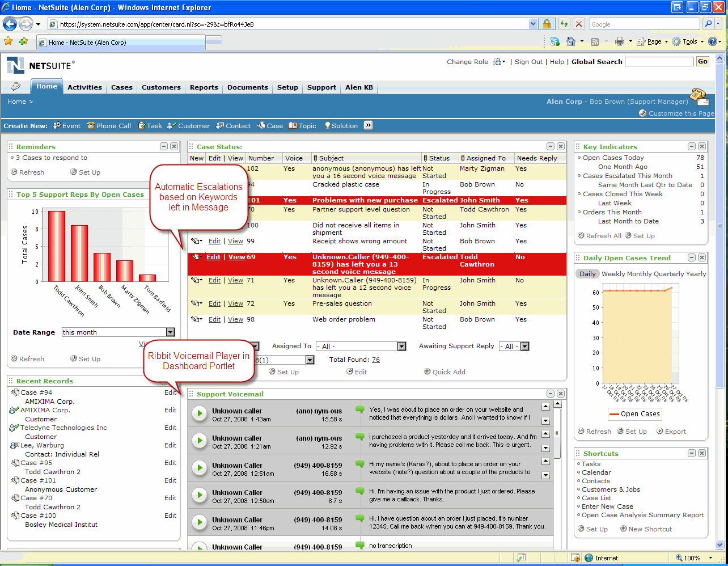728x566 pixels.
Task: Open the Assigned To filter dropdown
Action: point(401,347)
